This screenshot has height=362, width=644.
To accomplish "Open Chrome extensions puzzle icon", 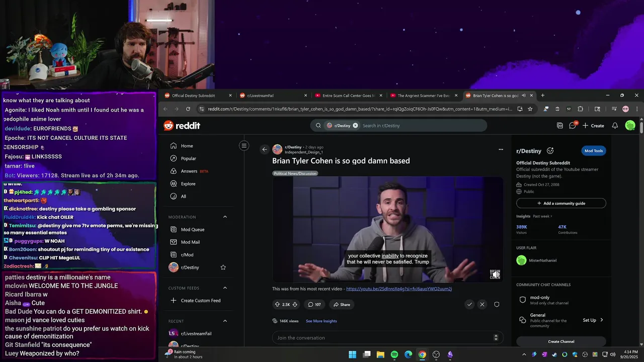I will [580, 109].
